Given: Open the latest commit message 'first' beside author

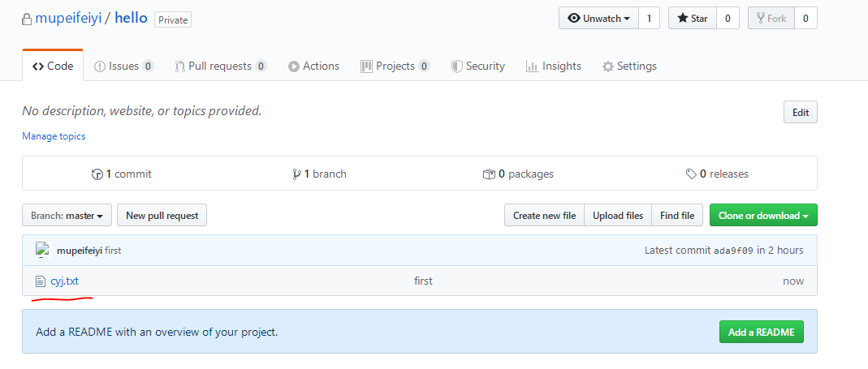Looking at the screenshot, I should click(x=113, y=251).
